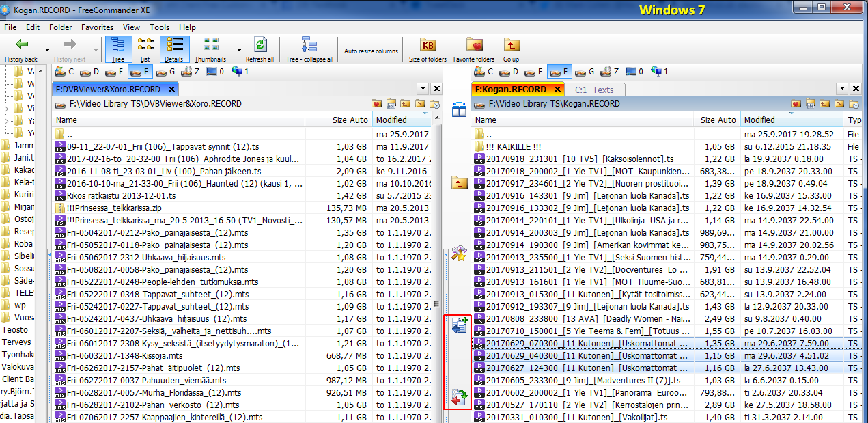Click history clock icon in left address bar
Viewport: 868px width, 423px height.
point(434,104)
